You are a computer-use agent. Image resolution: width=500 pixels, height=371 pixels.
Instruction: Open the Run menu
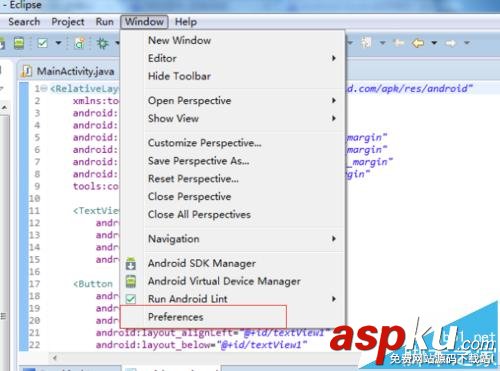click(x=105, y=22)
